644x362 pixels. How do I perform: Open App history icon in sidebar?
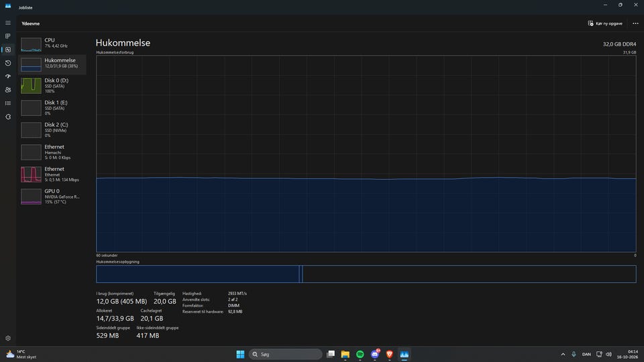(x=8, y=63)
